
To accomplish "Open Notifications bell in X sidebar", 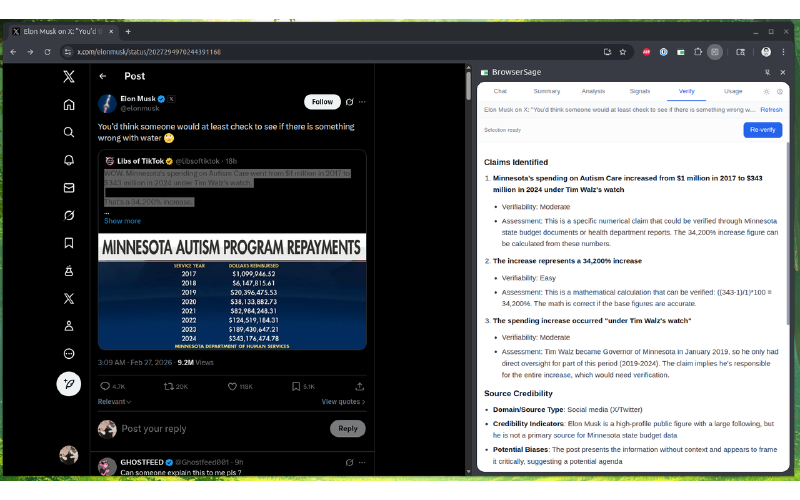I will coord(69,160).
